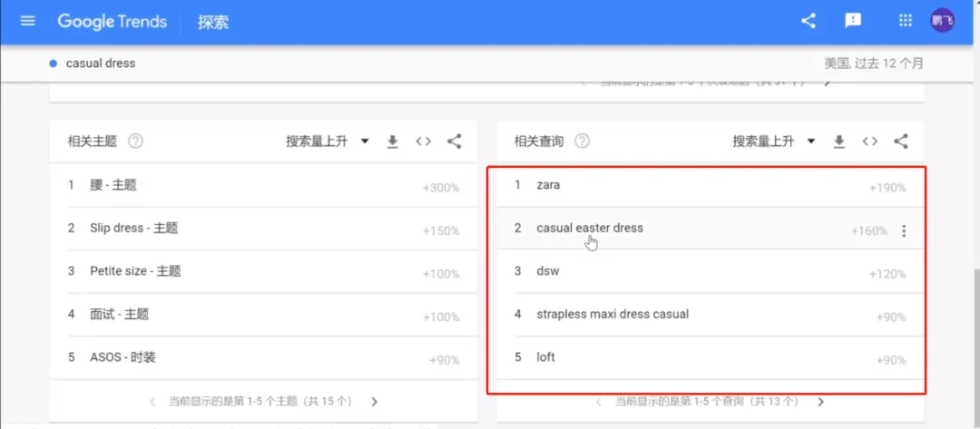The height and width of the screenshot is (429, 980).
Task: Open the zara related query
Action: coord(710,185)
